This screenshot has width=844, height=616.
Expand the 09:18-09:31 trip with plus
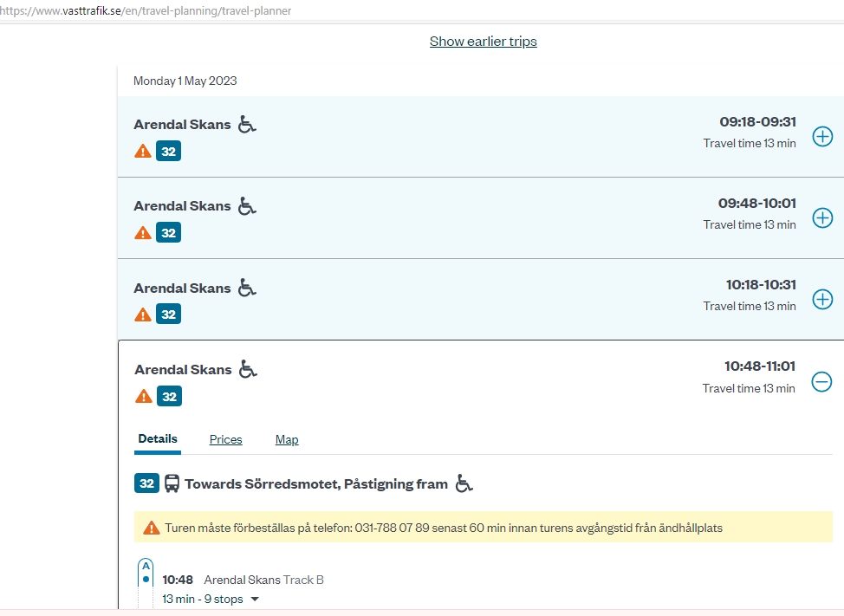pyautogui.click(x=821, y=136)
